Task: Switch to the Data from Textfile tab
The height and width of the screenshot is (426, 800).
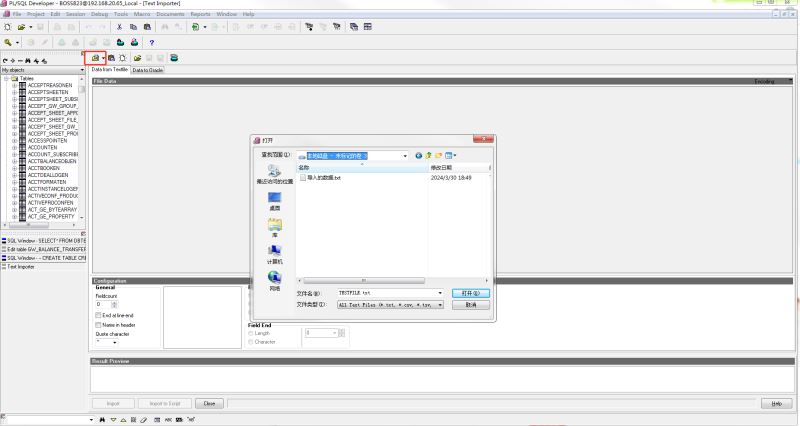Action: click(x=110, y=69)
